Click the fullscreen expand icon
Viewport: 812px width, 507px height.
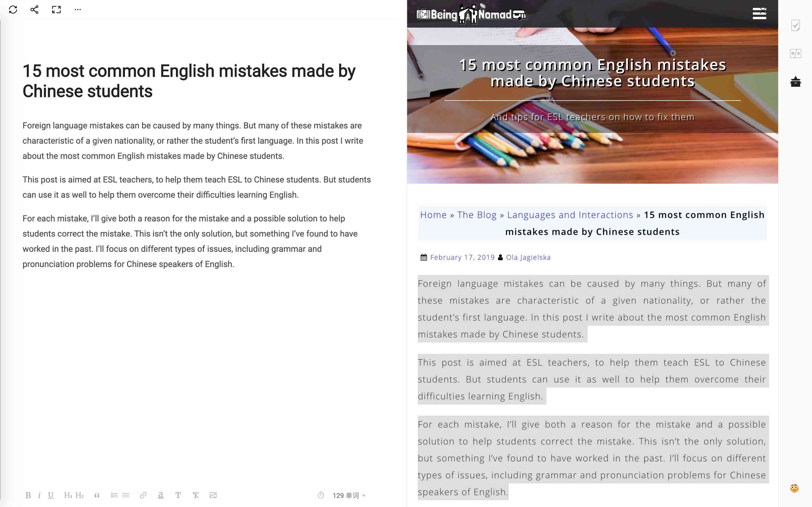point(56,10)
